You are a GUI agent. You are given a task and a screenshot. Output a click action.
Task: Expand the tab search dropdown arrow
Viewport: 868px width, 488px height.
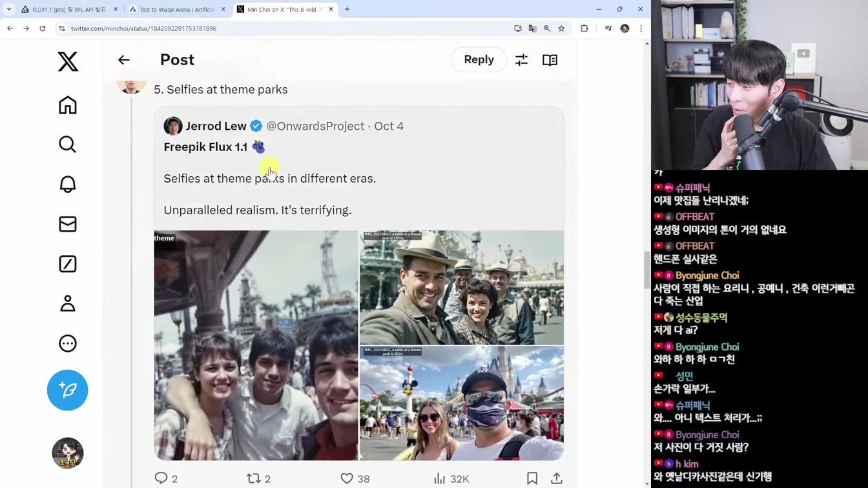8,10
